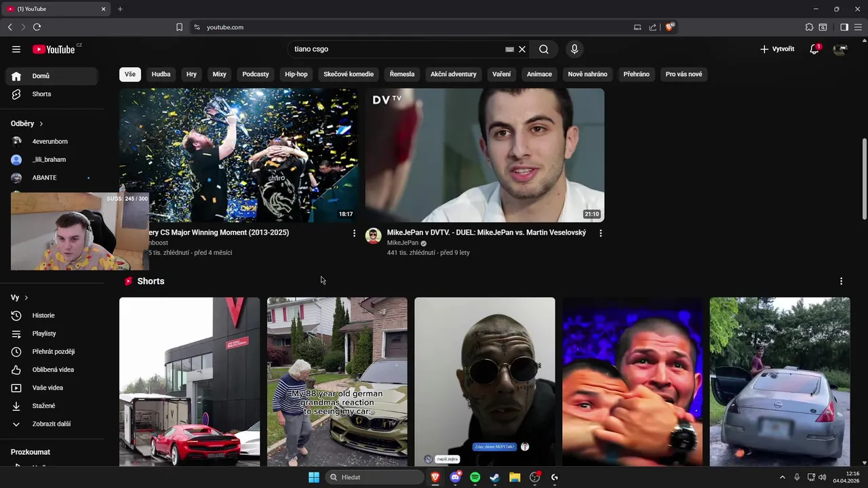
Task: Open the MikeJePan channel avatar
Action: click(374, 236)
